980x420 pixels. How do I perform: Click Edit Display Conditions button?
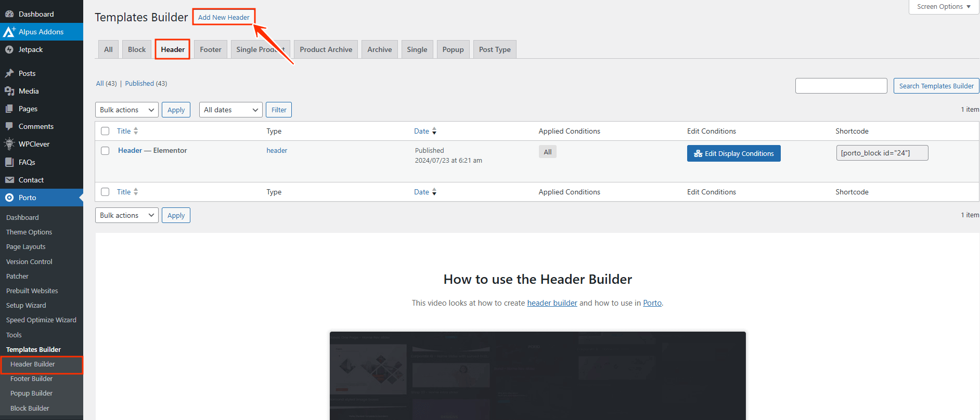coord(734,153)
